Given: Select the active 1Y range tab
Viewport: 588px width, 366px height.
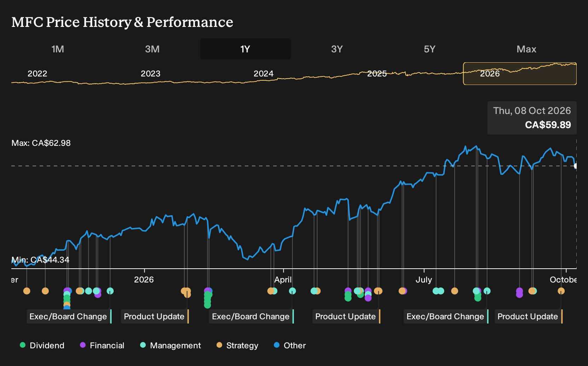Looking at the screenshot, I should coord(246,49).
